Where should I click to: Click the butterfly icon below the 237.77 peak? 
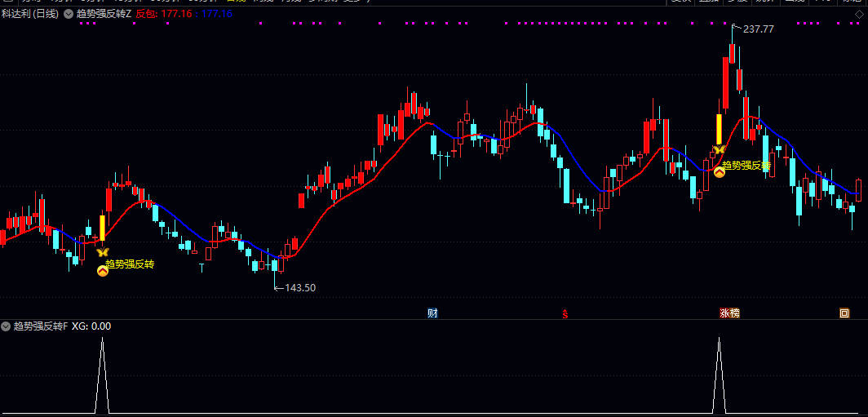click(719, 149)
